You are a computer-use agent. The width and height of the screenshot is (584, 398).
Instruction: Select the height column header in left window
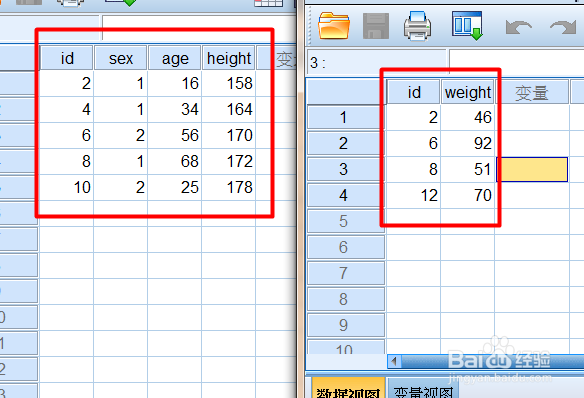coord(229,58)
